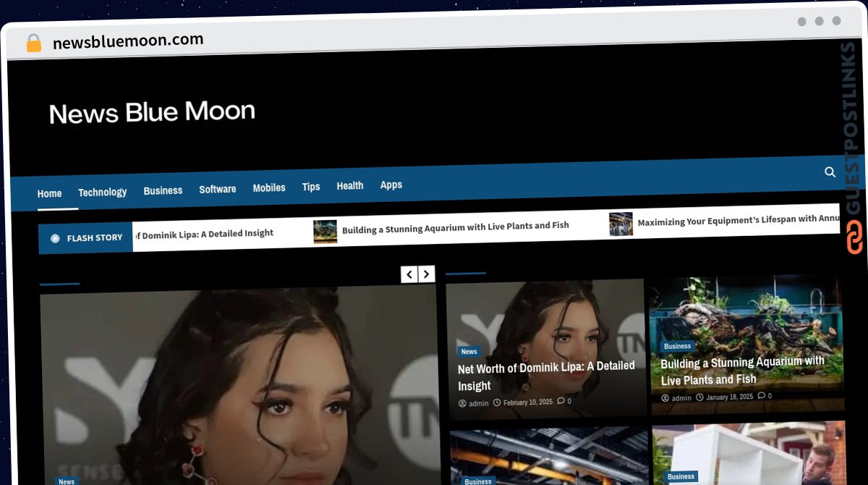Open the Apps menu link
This screenshot has width=868, height=485.
tap(391, 185)
